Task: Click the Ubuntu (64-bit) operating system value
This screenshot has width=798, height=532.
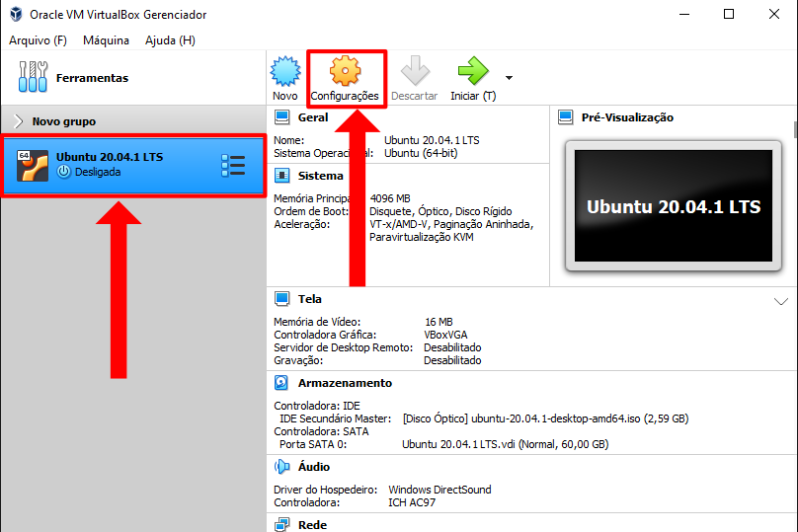Action: [421, 153]
